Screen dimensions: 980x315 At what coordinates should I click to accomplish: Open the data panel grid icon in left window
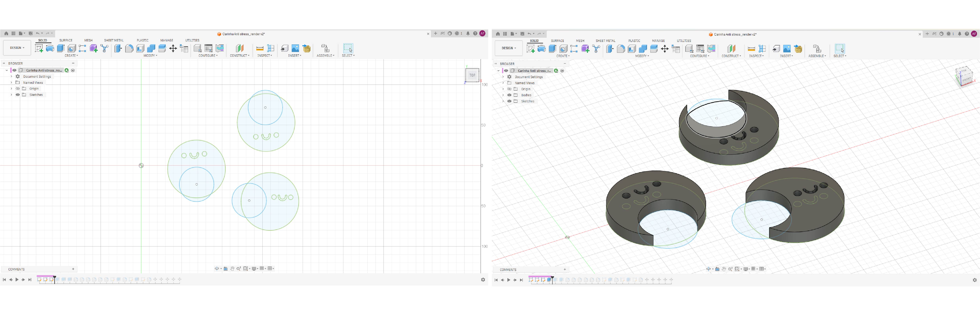tap(13, 33)
